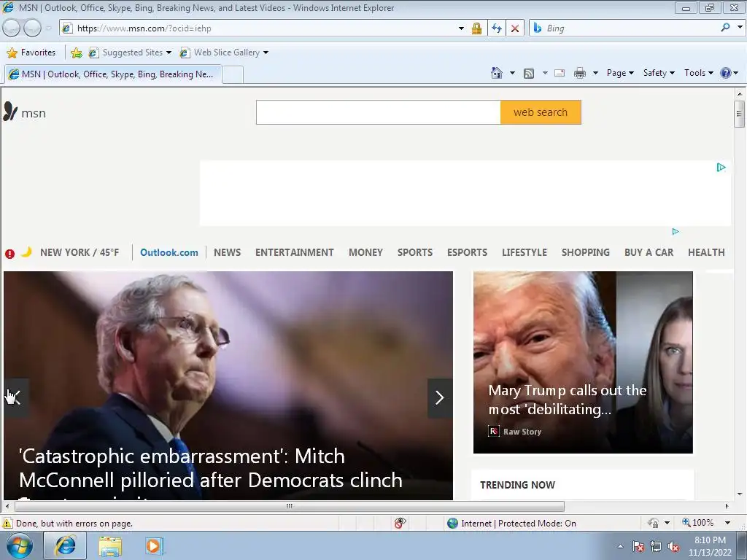747x560 pixels.
Task: Open the Outlook.com link
Action: (x=169, y=252)
